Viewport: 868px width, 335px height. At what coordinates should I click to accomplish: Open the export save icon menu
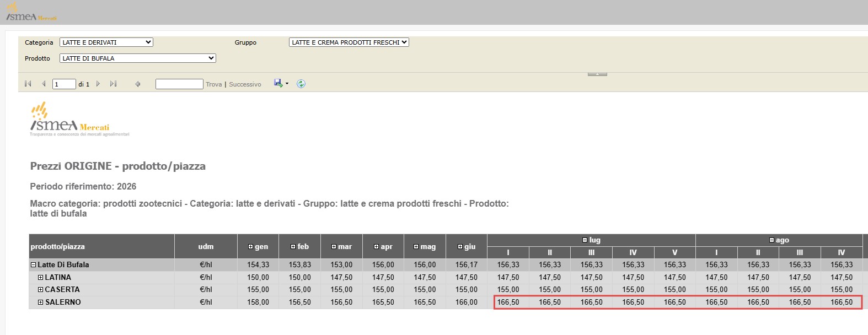(x=281, y=83)
